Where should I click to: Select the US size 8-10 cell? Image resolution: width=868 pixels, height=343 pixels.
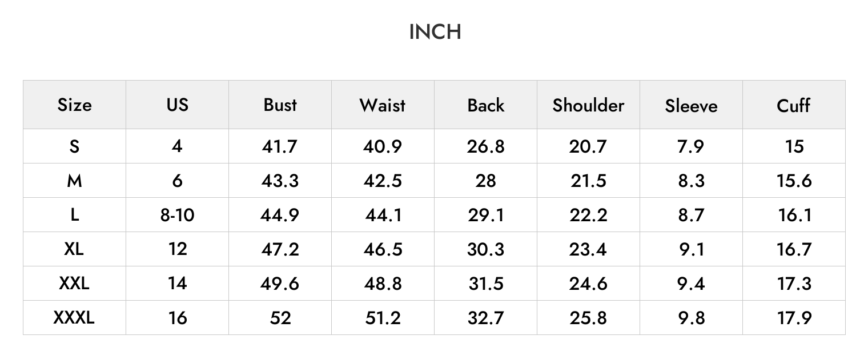(177, 215)
